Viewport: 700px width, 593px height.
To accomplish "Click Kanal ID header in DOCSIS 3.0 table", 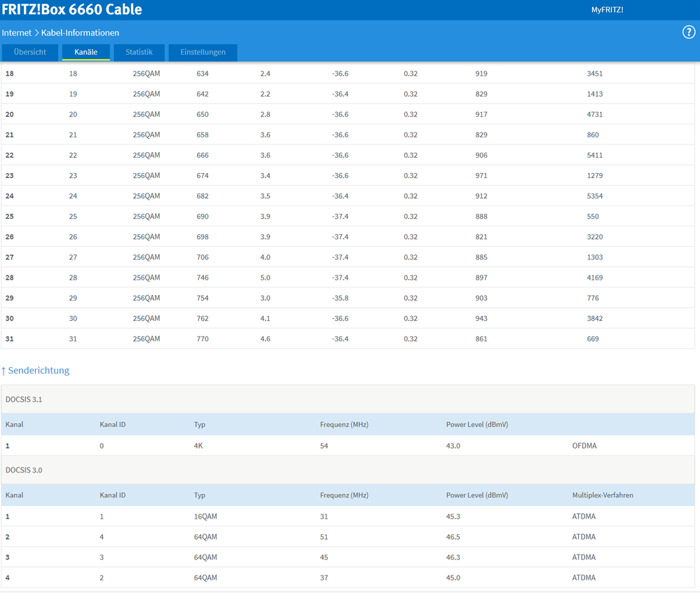I will click(x=113, y=495).
